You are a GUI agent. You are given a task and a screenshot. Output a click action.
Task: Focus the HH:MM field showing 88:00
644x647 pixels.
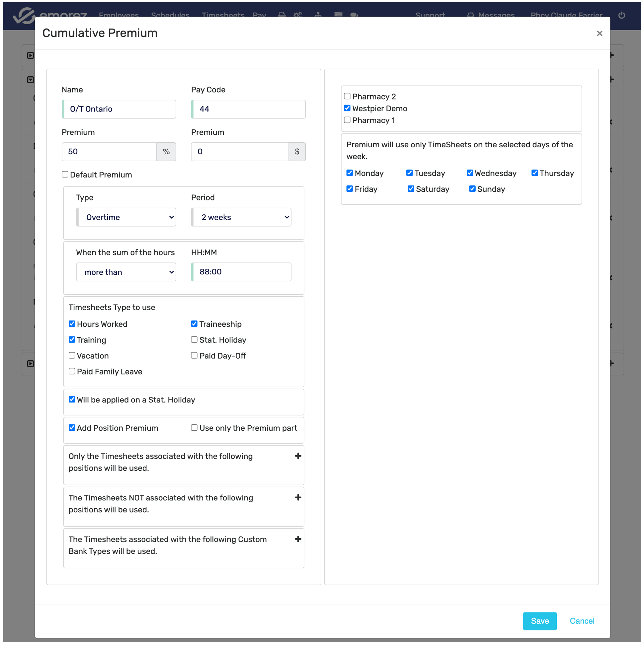coord(241,272)
